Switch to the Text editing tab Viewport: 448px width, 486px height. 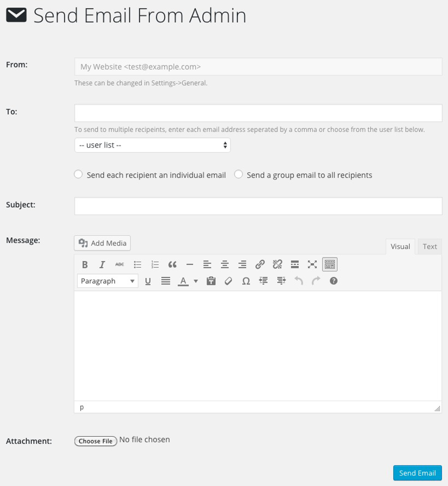430,246
